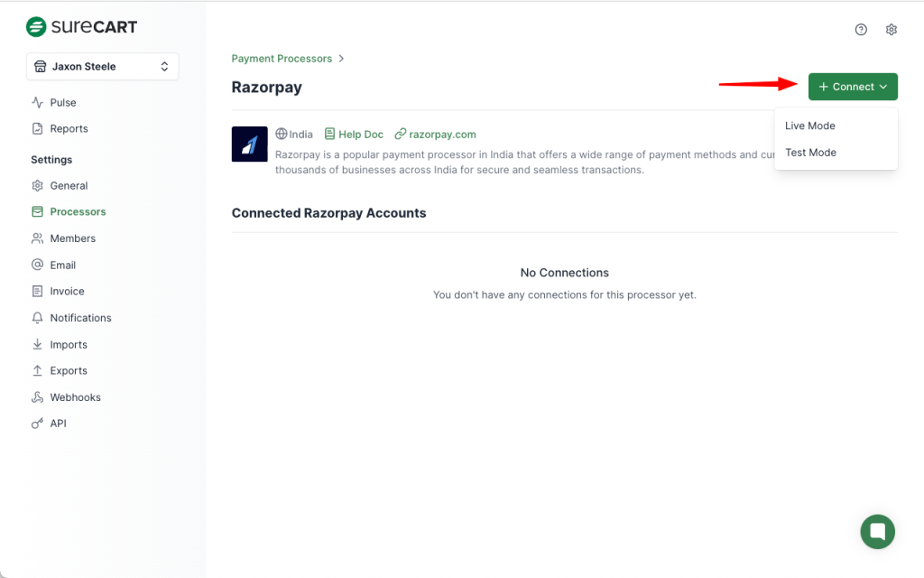Open General settings
Image resolution: width=924 pixels, height=578 pixels.
(69, 186)
